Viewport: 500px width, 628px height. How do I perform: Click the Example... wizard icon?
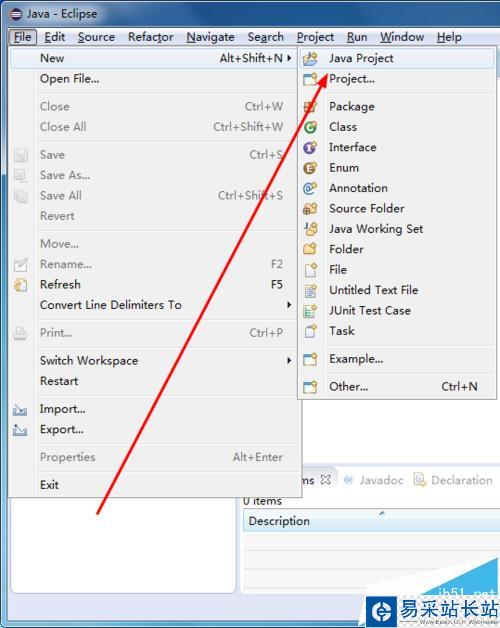[x=310, y=359]
